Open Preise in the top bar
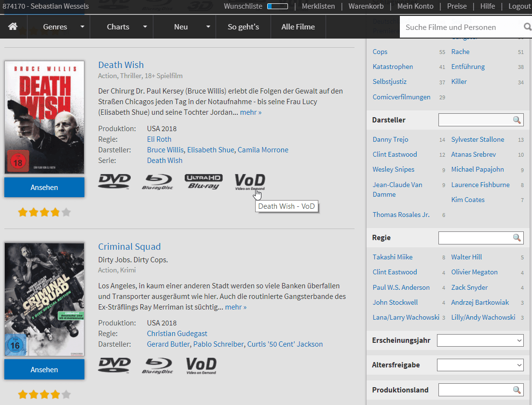Viewport: 532px width, 405px height. coord(457,6)
